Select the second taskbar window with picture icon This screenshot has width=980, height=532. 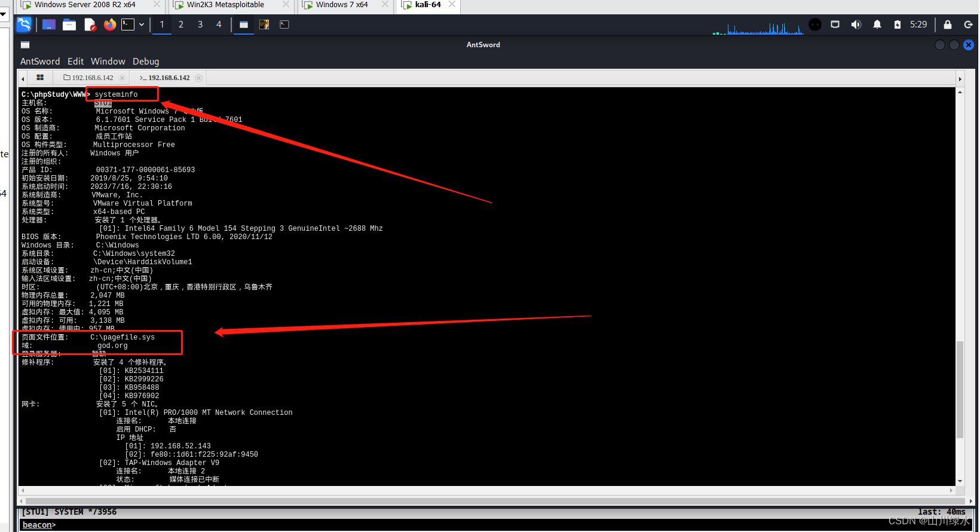point(264,25)
